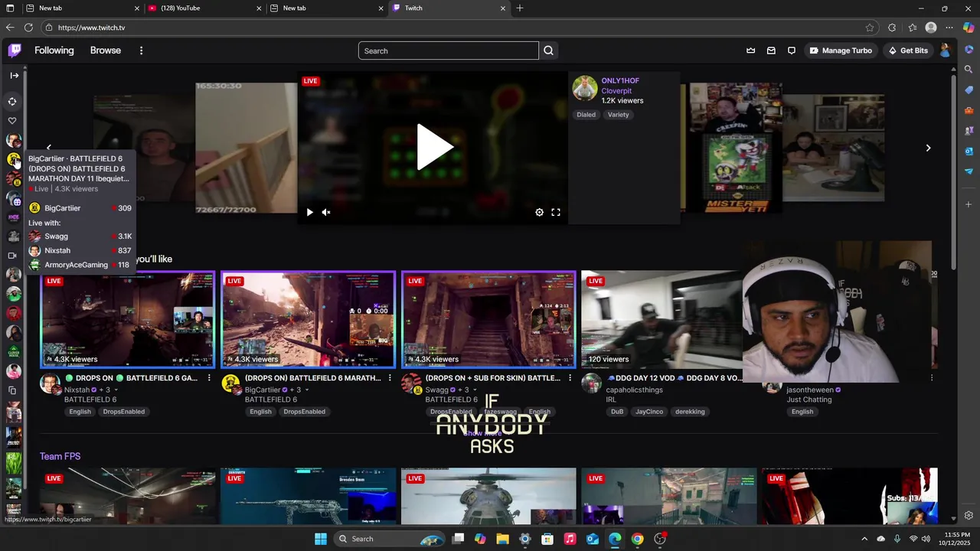Click the Get Bits button
The image size is (980, 551).
[x=908, y=51]
